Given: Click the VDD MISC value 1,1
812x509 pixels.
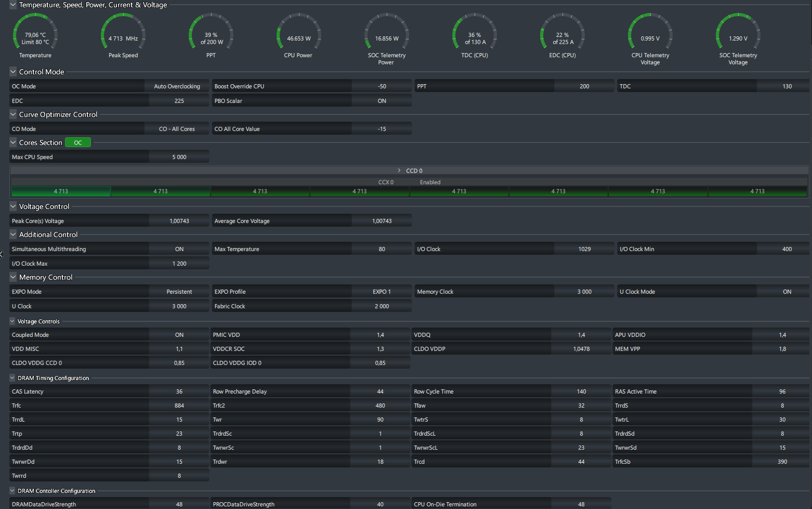Looking at the screenshot, I should click(179, 349).
